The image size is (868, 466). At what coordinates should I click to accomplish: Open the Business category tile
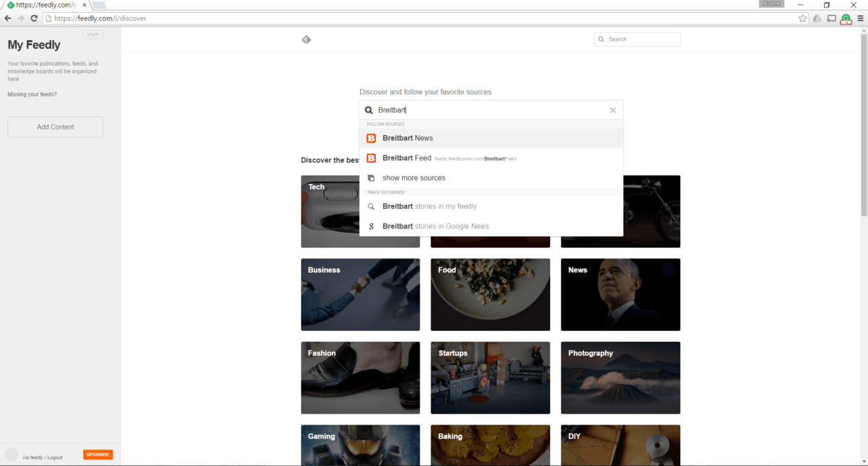click(360, 294)
